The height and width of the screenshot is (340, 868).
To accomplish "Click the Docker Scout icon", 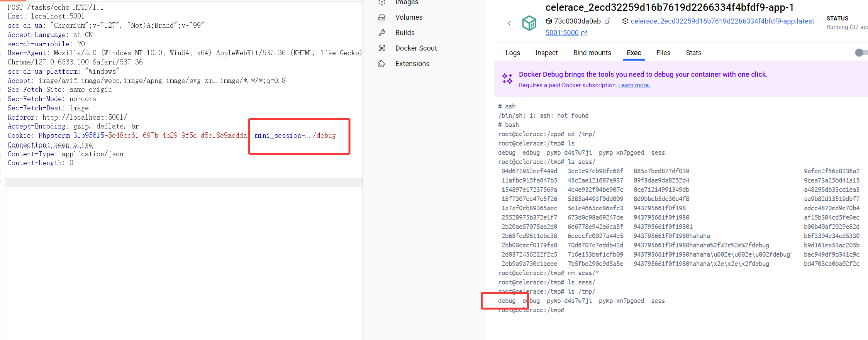I will point(382,48).
